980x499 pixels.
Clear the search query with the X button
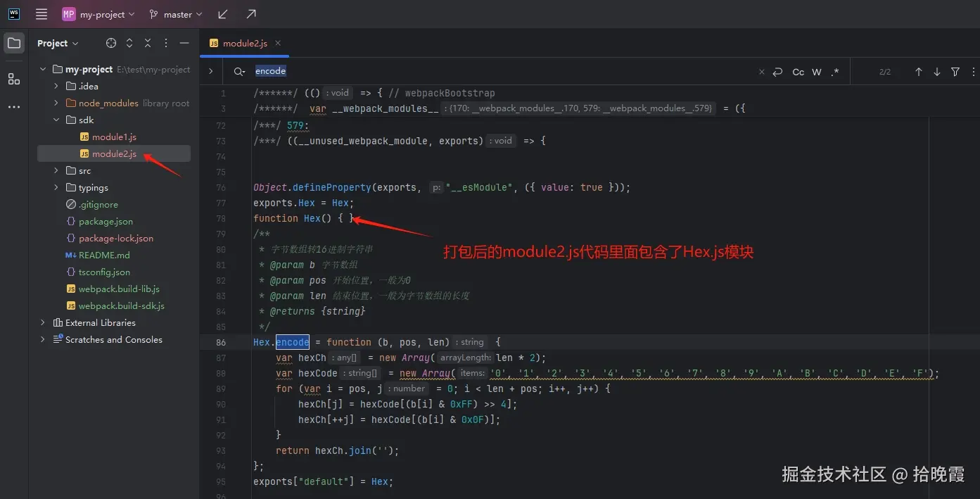click(761, 71)
